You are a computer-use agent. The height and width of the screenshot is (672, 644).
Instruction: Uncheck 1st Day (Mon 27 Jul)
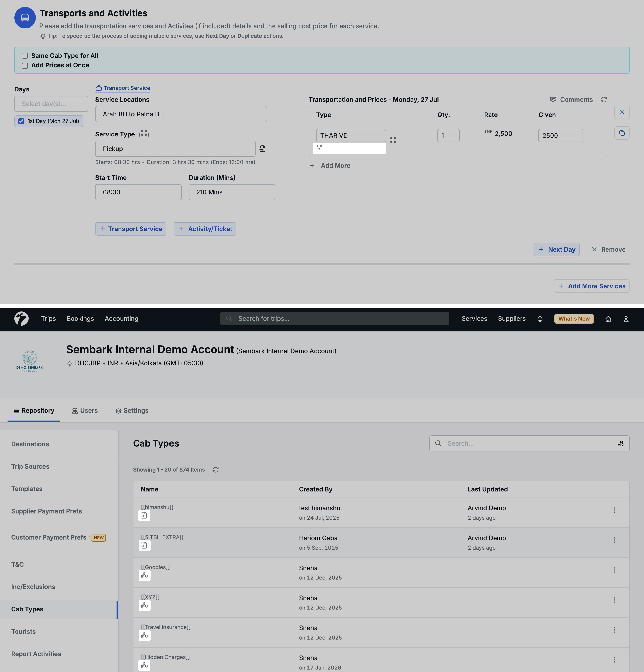click(x=21, y=121)
